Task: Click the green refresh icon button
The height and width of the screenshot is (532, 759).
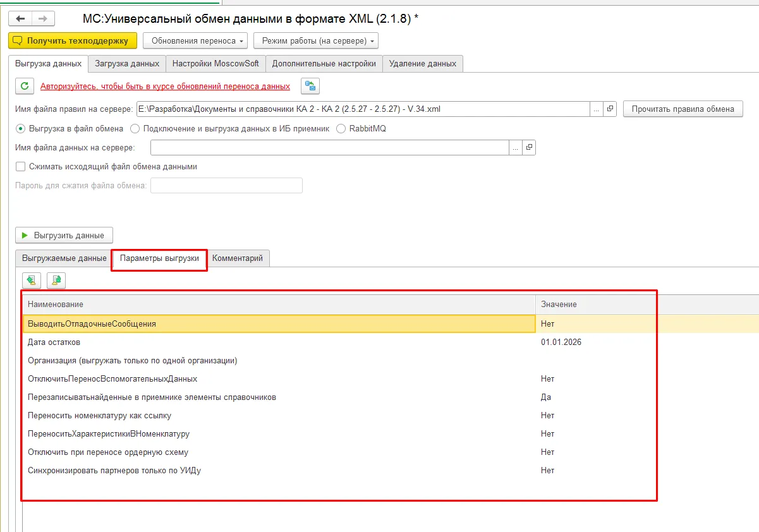Action: click(25, 86)
